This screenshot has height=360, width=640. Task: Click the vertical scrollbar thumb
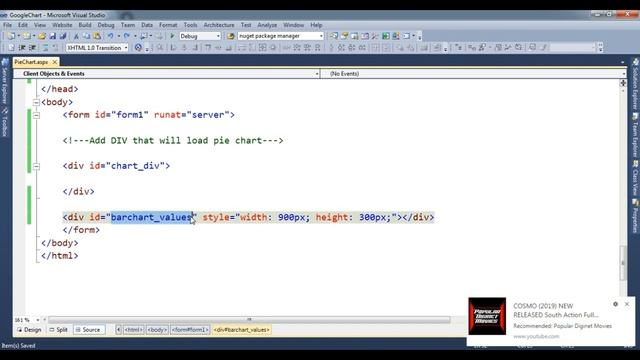623,263
